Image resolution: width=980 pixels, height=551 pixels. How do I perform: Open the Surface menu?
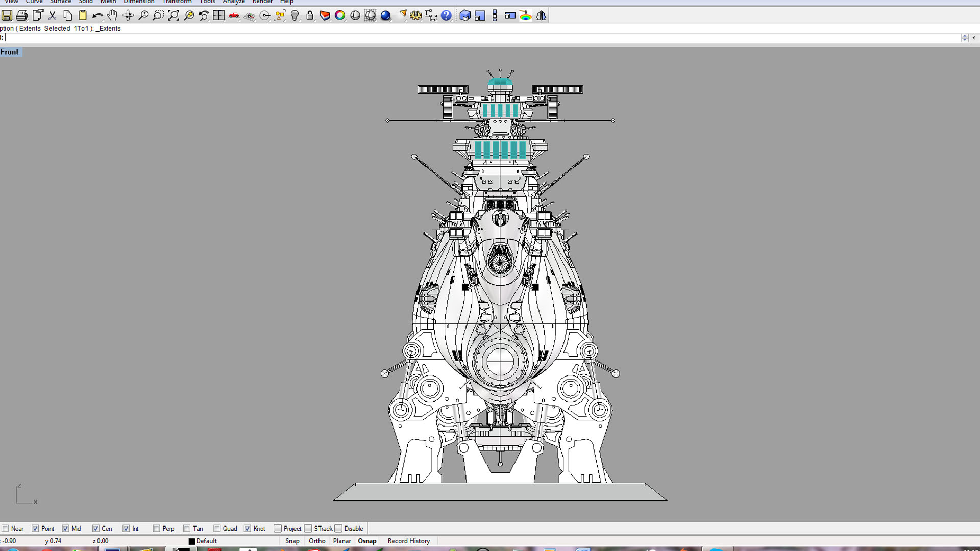(61, 2)
